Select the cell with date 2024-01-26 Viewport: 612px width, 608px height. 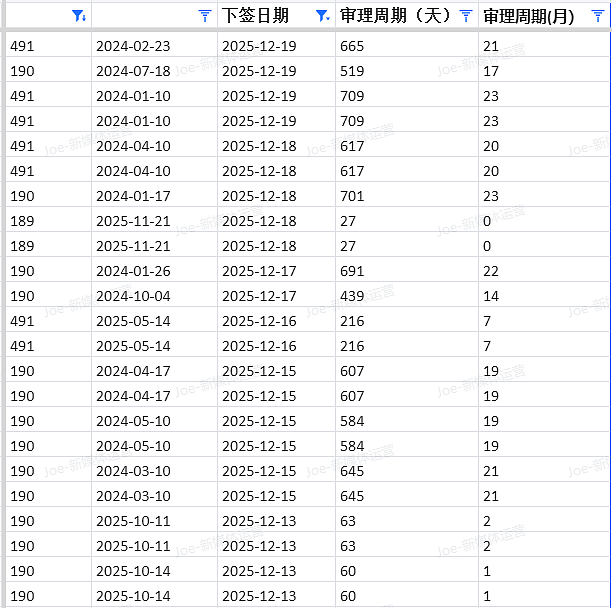pos(154,271)
